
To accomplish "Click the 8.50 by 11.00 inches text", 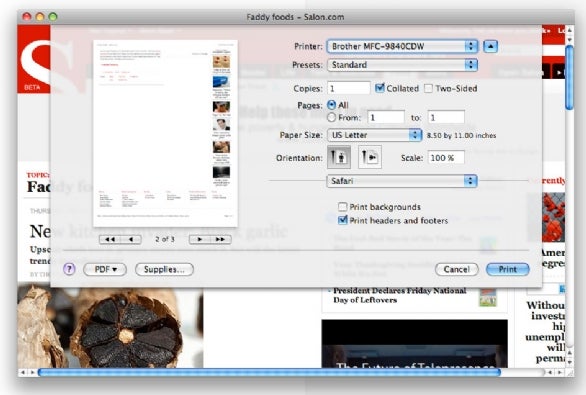I will tap(462, 135).
